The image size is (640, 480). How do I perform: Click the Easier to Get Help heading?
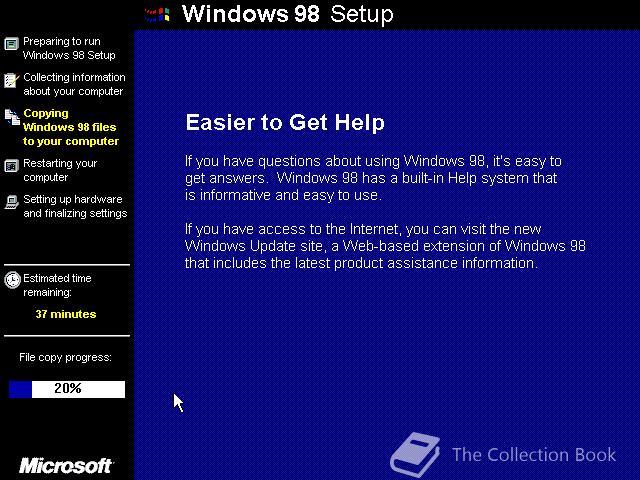point(285,122)
